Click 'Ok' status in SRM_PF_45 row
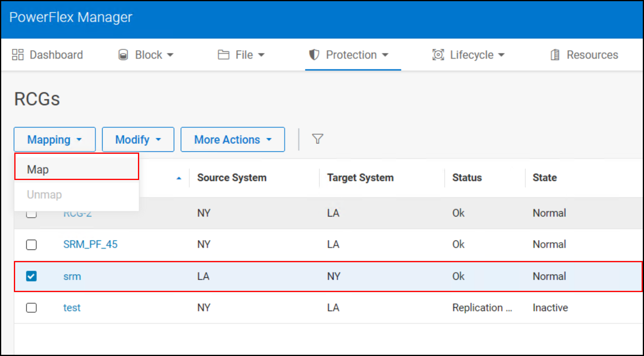Viewport: 644px width, 356px height. pos(458,244)
